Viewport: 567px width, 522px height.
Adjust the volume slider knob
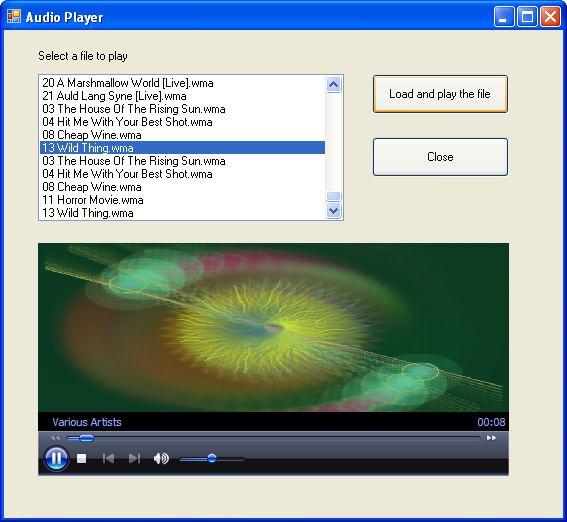(x=212, y=458)
